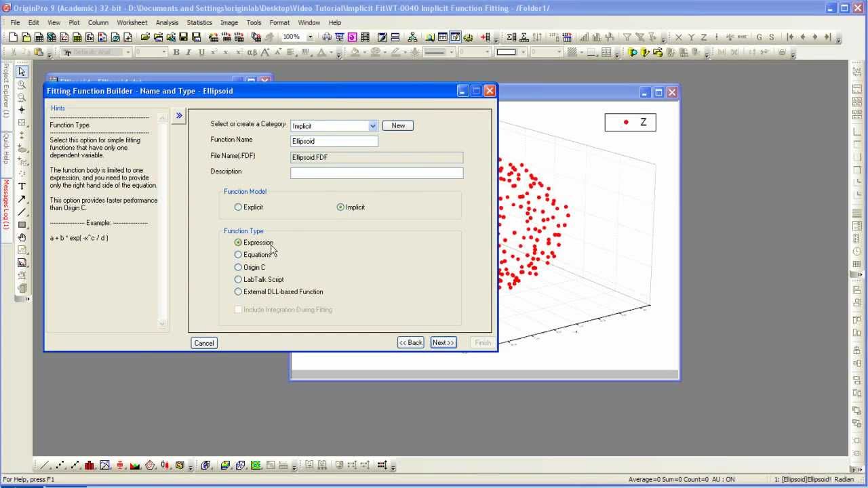Click the Bold formatting icon
868x488 pixels.
pos(176,52)
